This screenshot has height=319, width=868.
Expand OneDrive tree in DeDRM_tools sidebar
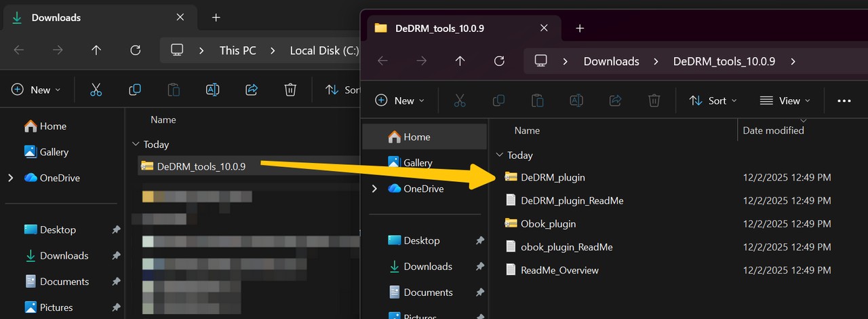click(x=374, y=189)
